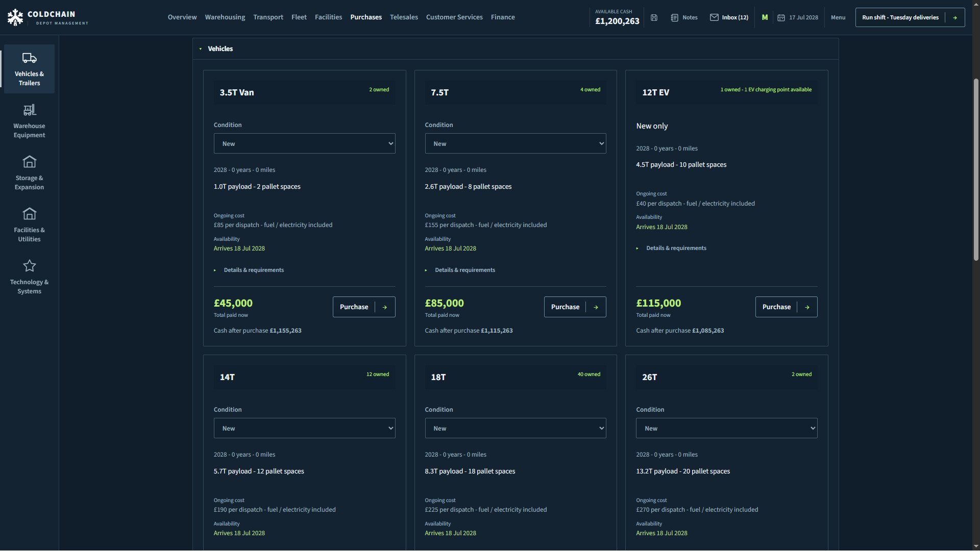This screenshot has height=551, width=980.
Task: Open 18T condition dropdown
Action: 516,428
